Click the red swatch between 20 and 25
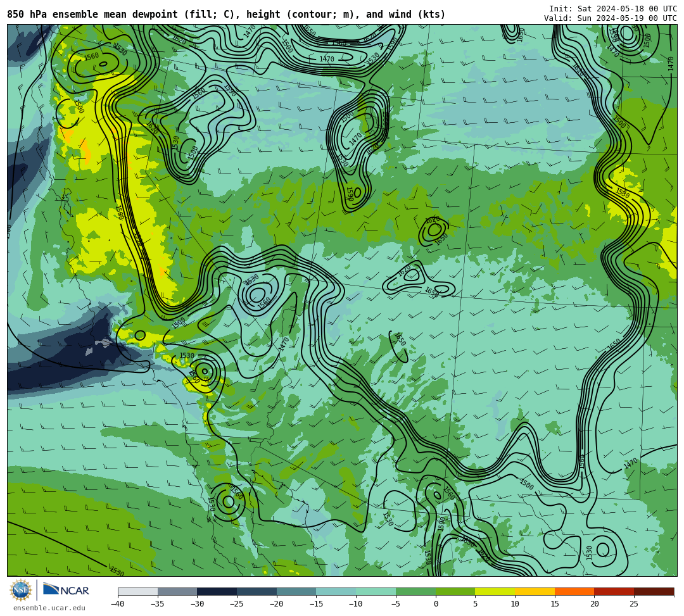The width and height of the screenshot is (684, 616). pos(614,591)
